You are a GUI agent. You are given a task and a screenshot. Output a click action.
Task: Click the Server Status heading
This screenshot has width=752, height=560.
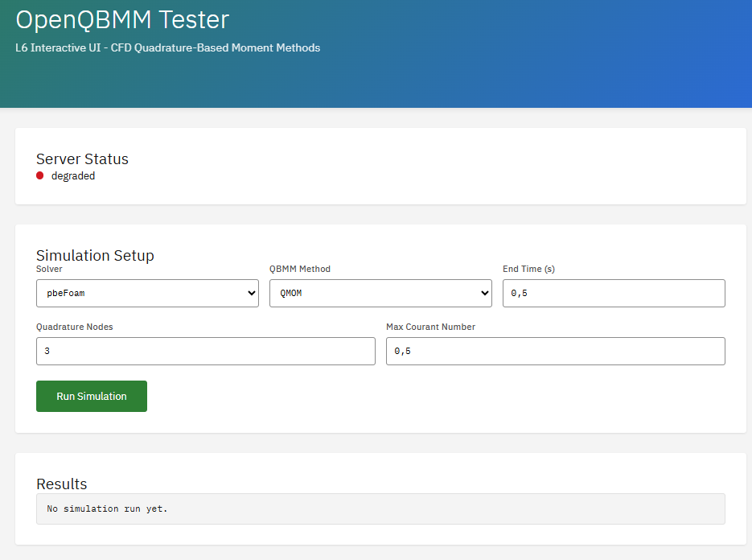click(x=82, y=159)
